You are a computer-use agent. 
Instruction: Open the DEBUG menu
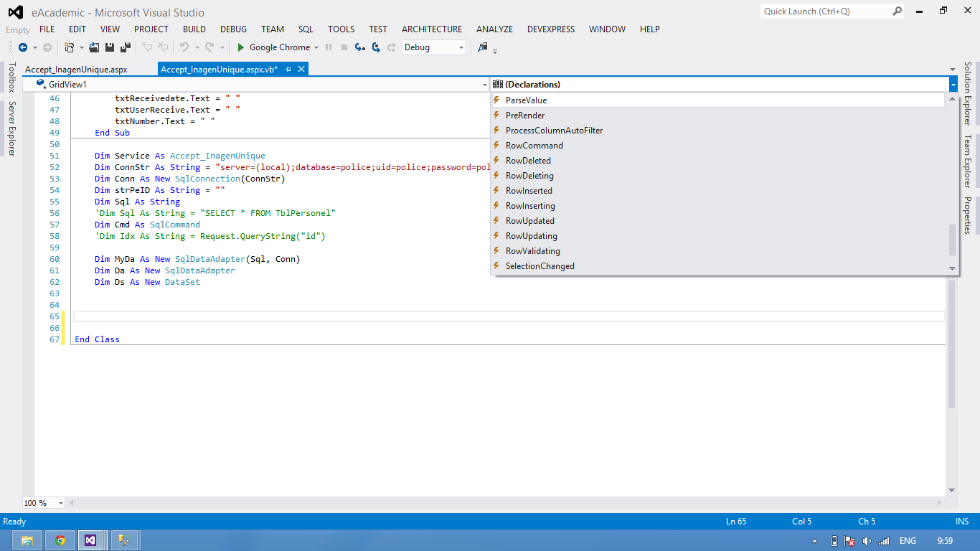click(233, 29)
